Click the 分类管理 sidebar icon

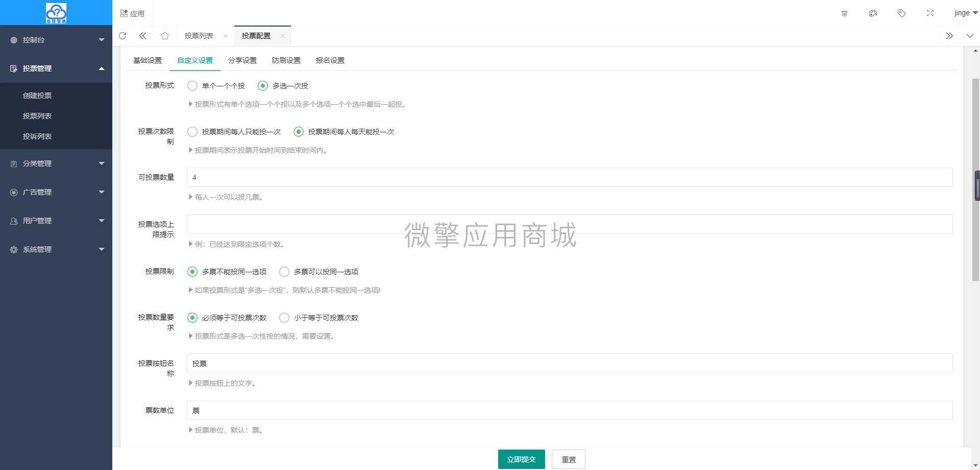pos(14,163)
